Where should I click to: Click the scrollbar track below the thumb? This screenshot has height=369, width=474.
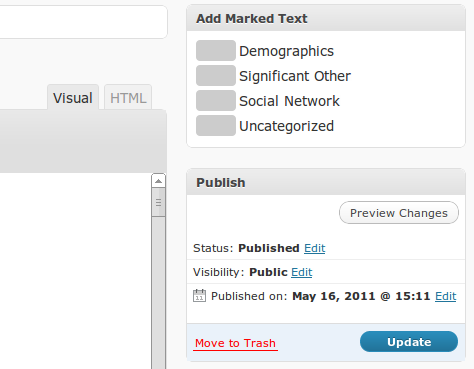(158, 293)
